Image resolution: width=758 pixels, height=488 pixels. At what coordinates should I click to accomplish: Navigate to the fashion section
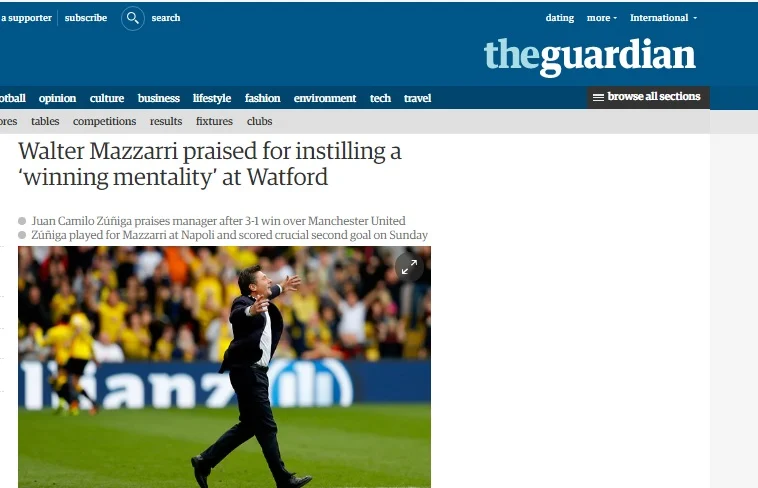(x=262, y=98)
